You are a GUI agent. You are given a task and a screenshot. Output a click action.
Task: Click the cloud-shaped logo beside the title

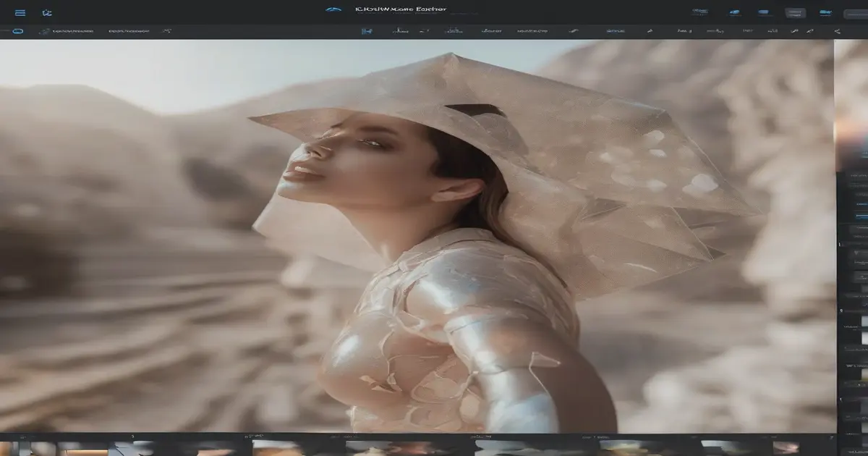click(x=333, y=10)
